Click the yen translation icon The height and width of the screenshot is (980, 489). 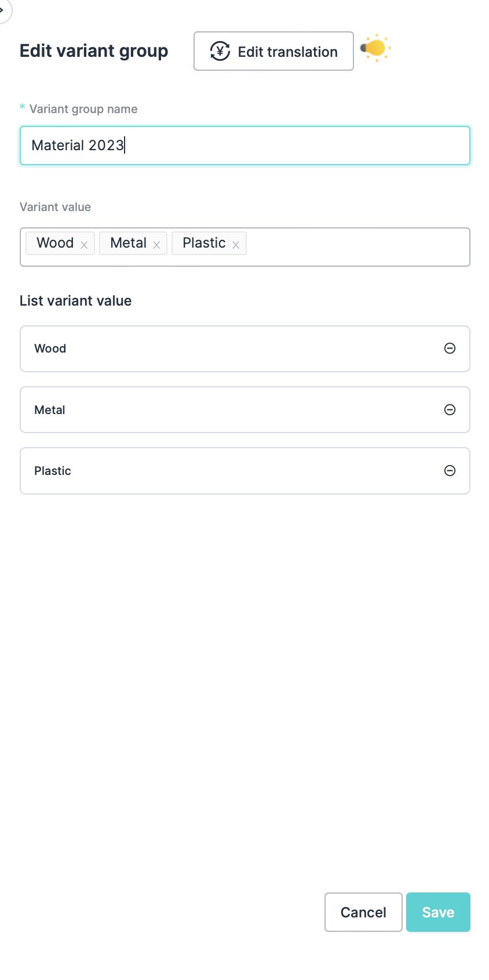click(220, 51)
